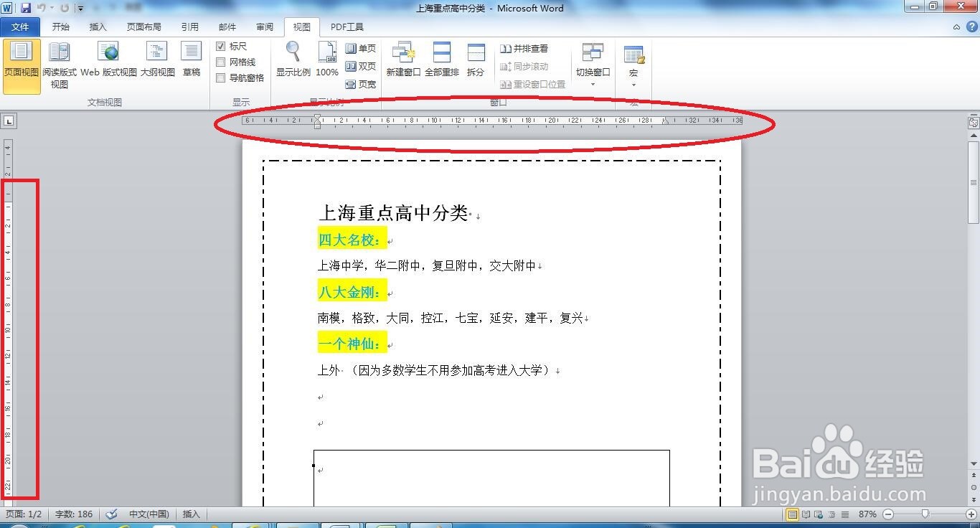
Task: Choose Page Width (页宽) zoom
Action: (x=361, y=84)
